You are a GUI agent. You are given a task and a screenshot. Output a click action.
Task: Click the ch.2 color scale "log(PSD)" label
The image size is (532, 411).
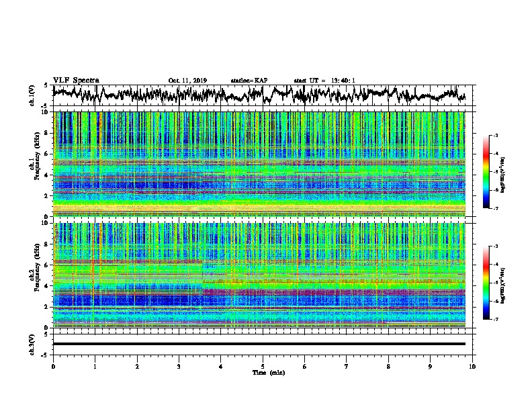pos(503,285)
